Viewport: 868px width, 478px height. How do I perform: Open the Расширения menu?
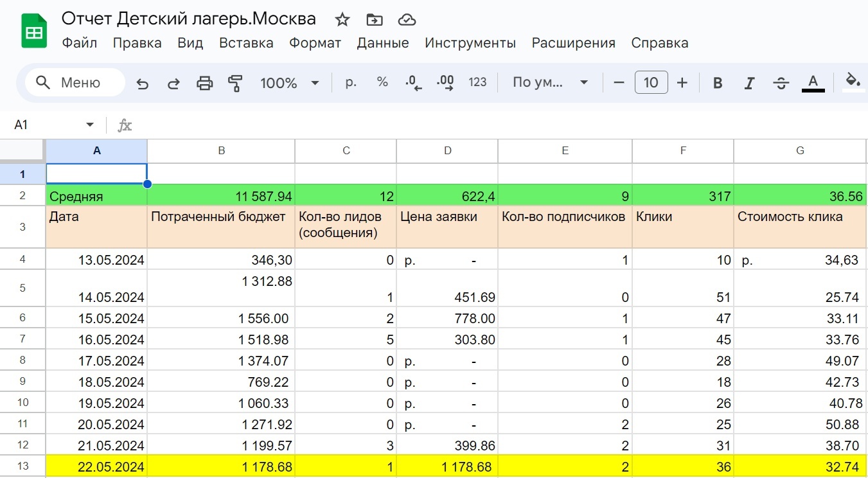click(x=574, y=43)
